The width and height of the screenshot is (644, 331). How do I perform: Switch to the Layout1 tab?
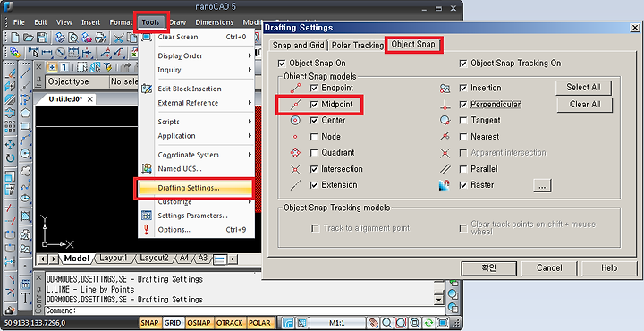click(114, 258)
